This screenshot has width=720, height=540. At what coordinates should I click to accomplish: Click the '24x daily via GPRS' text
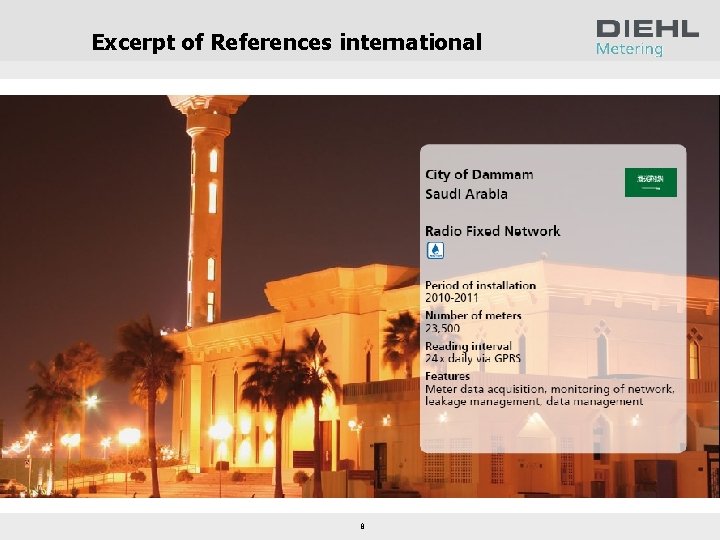click(x=472, y=358)
